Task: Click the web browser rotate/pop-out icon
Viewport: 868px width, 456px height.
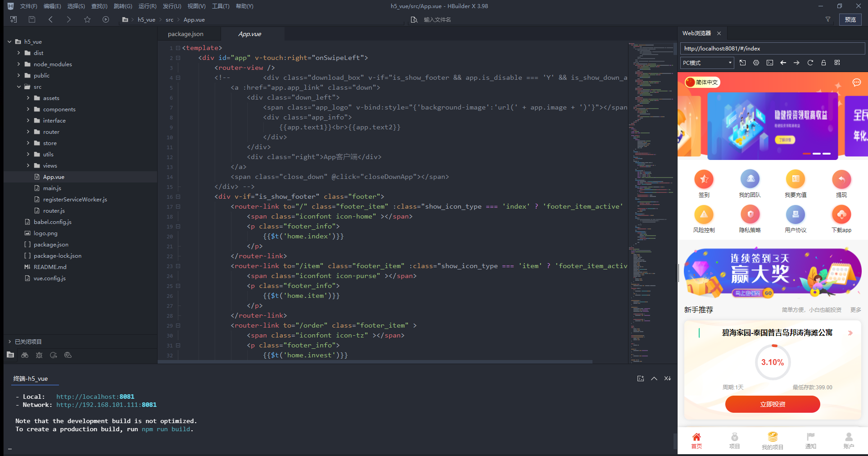Action: pos(742,63)
